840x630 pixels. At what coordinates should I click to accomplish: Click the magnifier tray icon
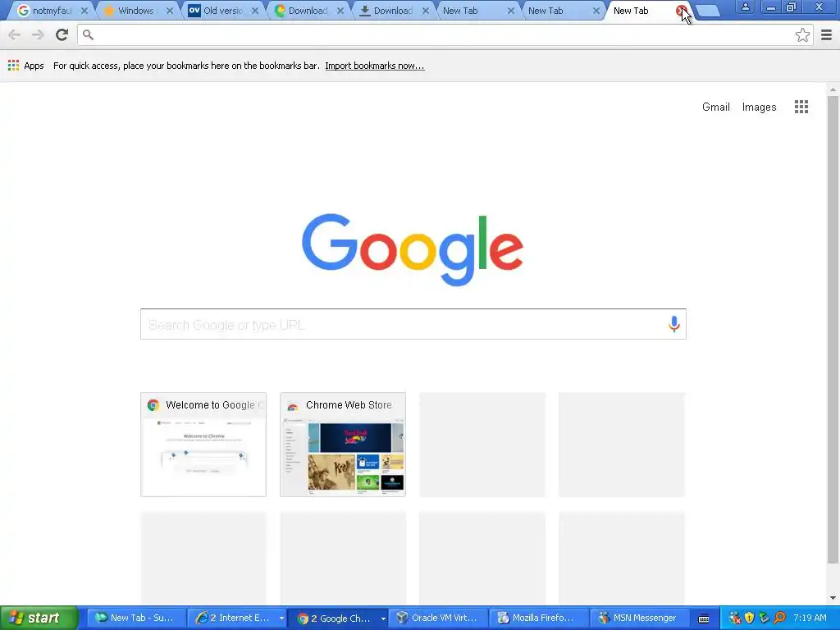779,619
